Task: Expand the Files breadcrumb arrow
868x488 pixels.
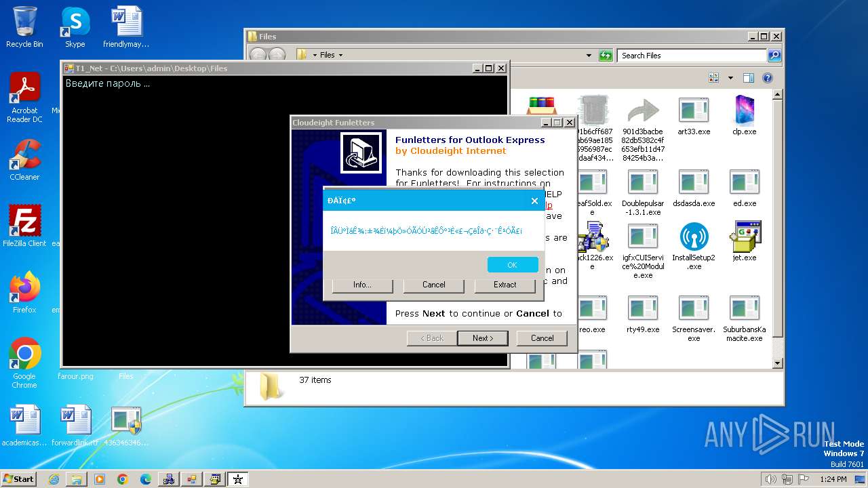Action: pyautogui.click(x=340, y=56)
